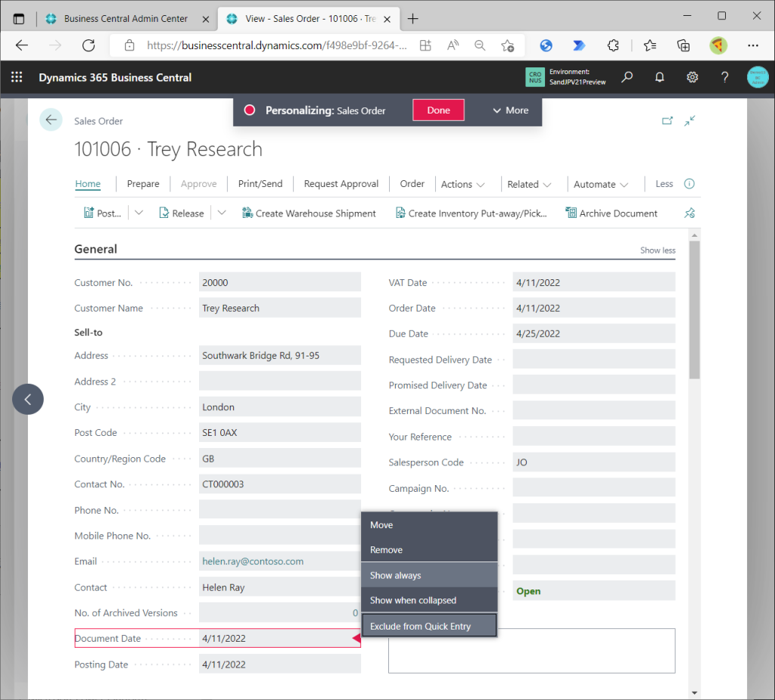
Task: Click the red arrow on Document Date field
Action: (356, 638)
